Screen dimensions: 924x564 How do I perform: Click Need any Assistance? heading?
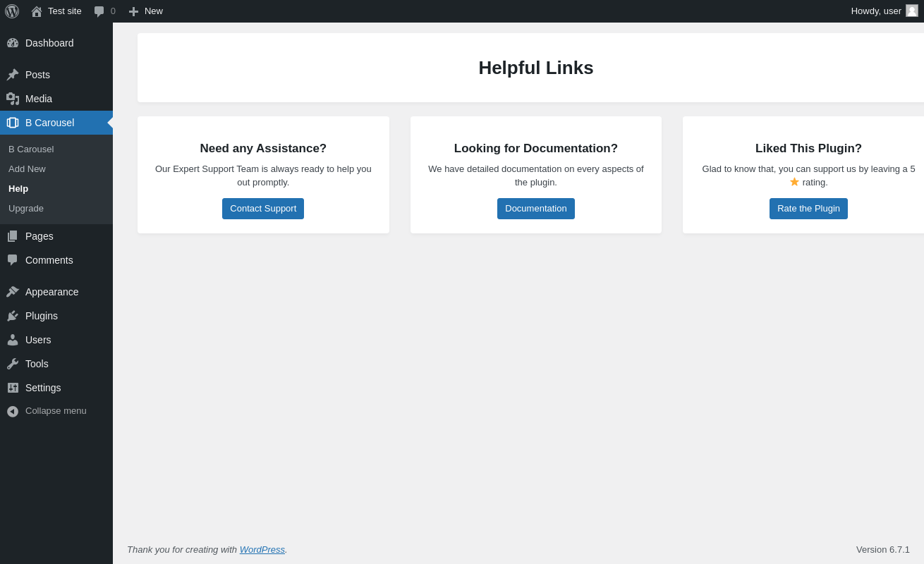pos(263,149)
